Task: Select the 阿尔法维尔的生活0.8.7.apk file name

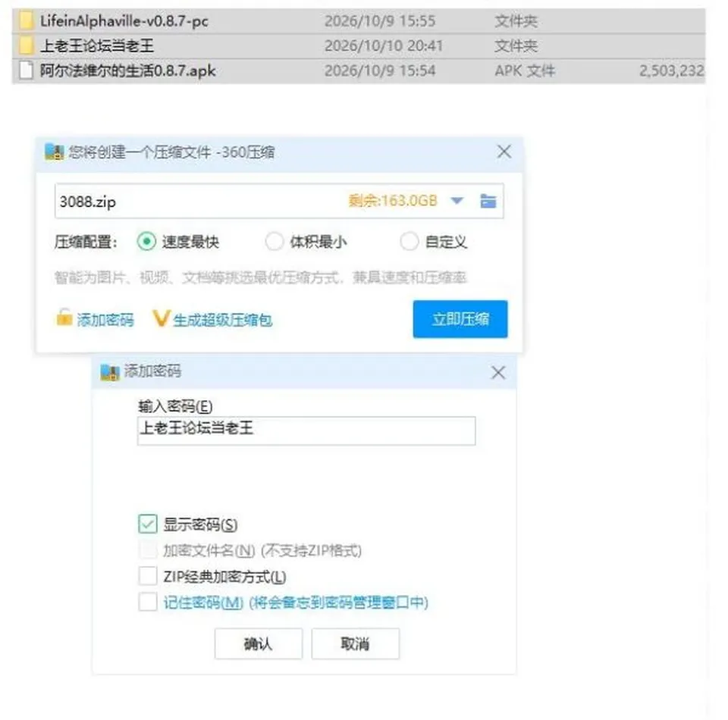Action: [127, 71]
